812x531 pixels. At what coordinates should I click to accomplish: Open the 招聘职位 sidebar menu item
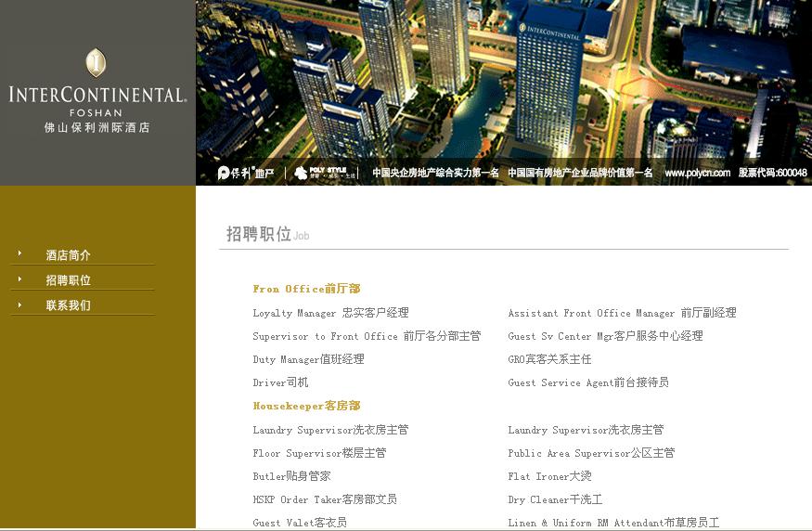coord(68,280)
